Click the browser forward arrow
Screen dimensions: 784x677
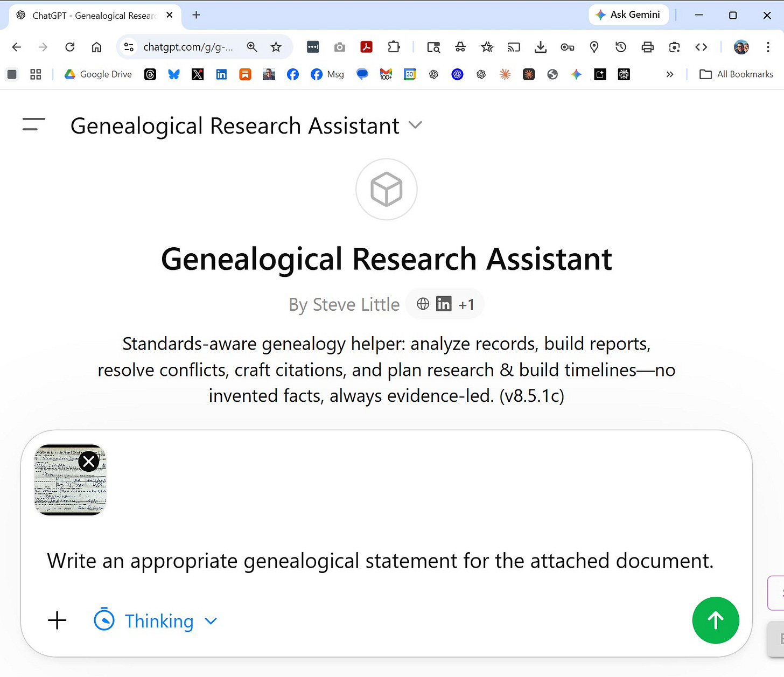[43, 47]
